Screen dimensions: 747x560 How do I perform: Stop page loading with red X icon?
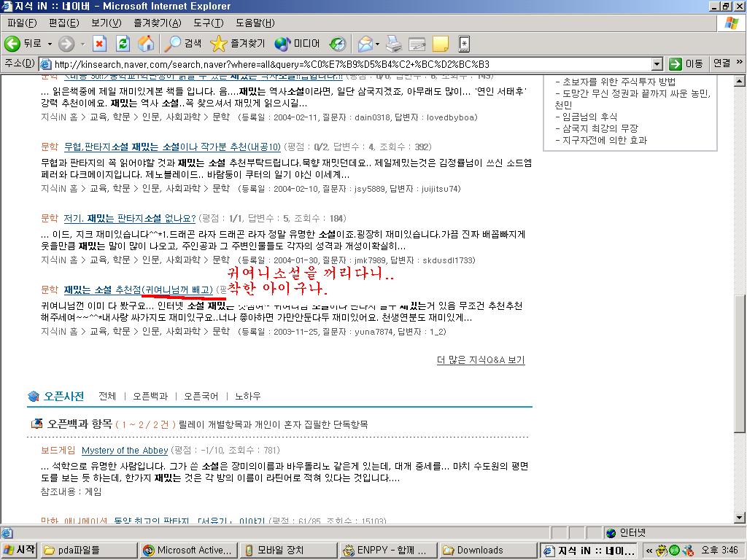click(x=99, y=44)
